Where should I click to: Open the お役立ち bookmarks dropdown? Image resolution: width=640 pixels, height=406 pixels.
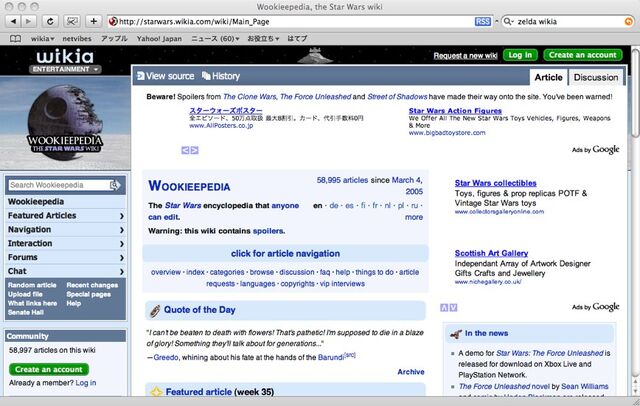(263, 39)
